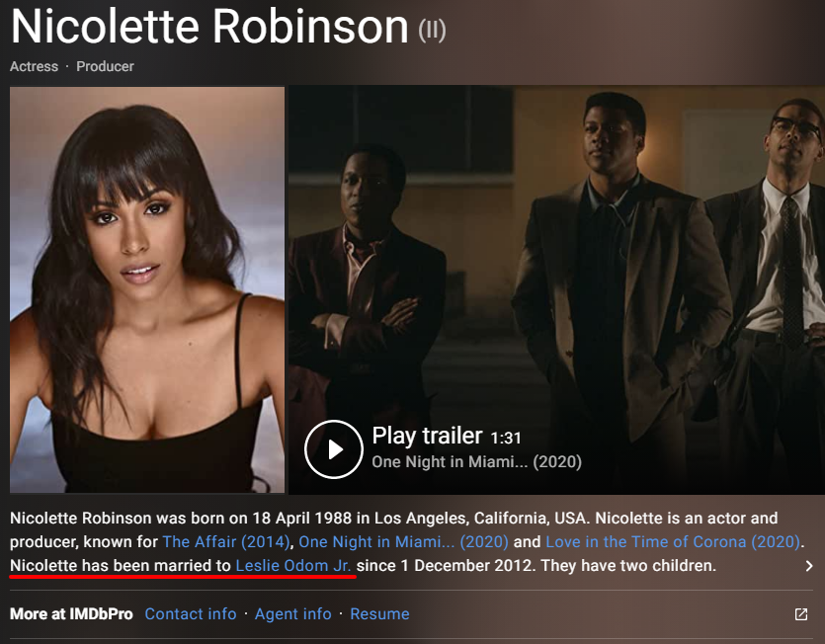Click the Producer profession label
This screenshot has height=644, width=825.
click(x=106, y=66)
